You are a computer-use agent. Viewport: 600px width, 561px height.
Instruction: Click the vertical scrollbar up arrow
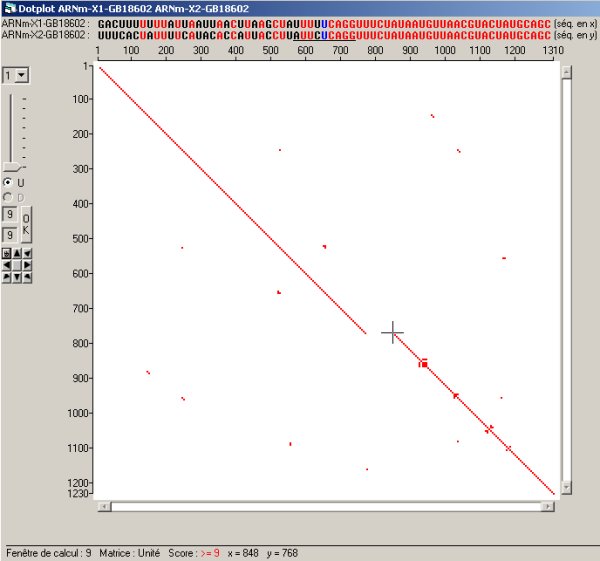click(x=567, y=72)
